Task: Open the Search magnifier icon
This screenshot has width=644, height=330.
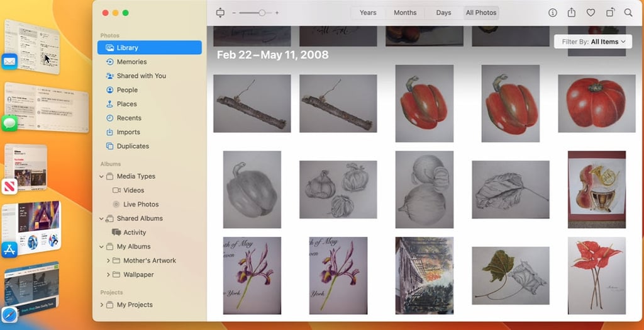Action: pyautogui.click(x=628, y=13)
